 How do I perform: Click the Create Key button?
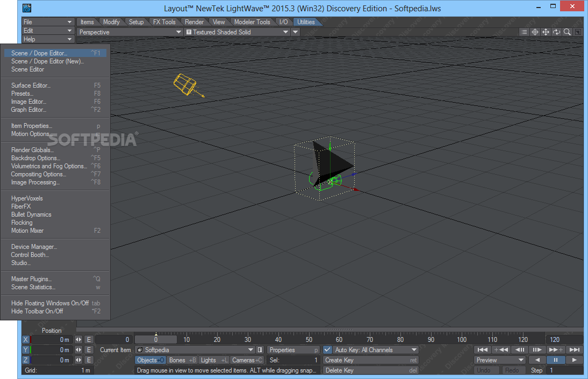370,360
